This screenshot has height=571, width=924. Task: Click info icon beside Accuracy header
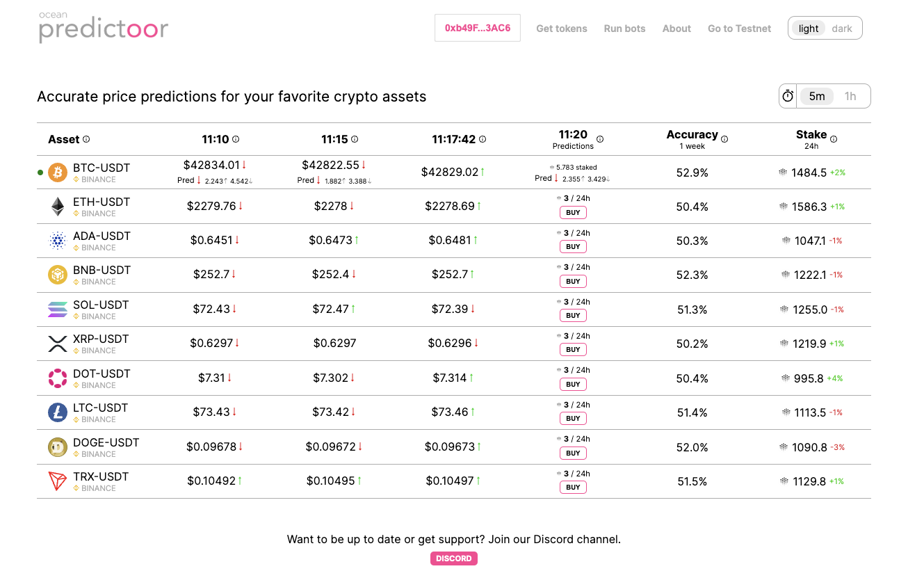click(724, 139)
